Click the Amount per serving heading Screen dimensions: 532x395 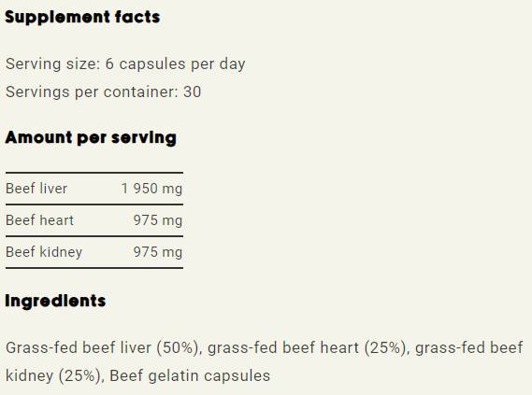pos(91,138)
